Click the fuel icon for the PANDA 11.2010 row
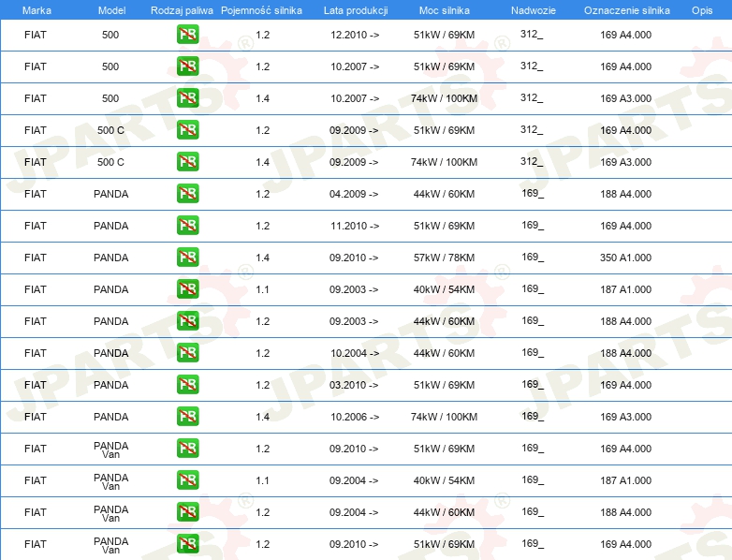Screen dimensions: 732x560 (187, 225)
